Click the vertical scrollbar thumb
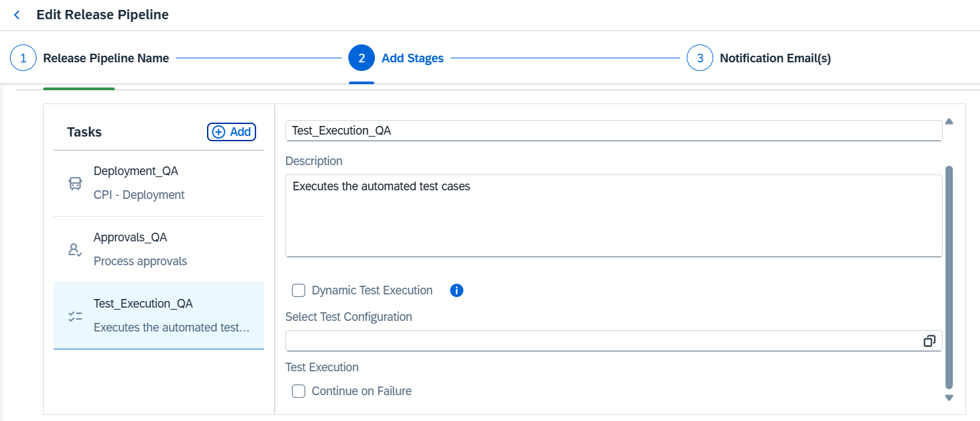The width and height of the screenshot is (980, 421). click(949, 277)
